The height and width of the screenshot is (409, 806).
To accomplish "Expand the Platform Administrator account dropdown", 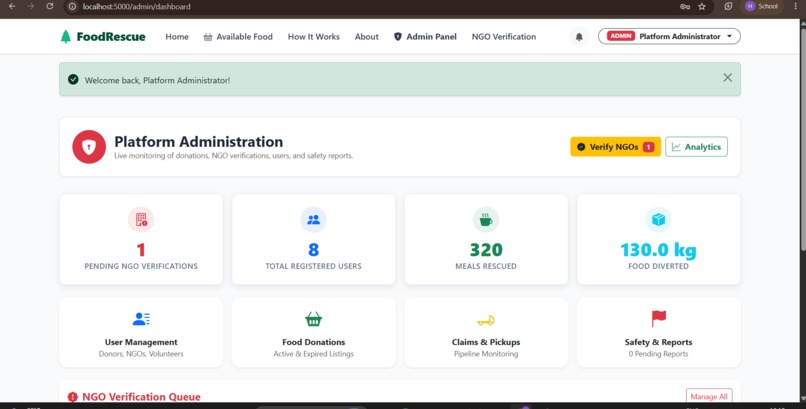I will pos(669,36).
